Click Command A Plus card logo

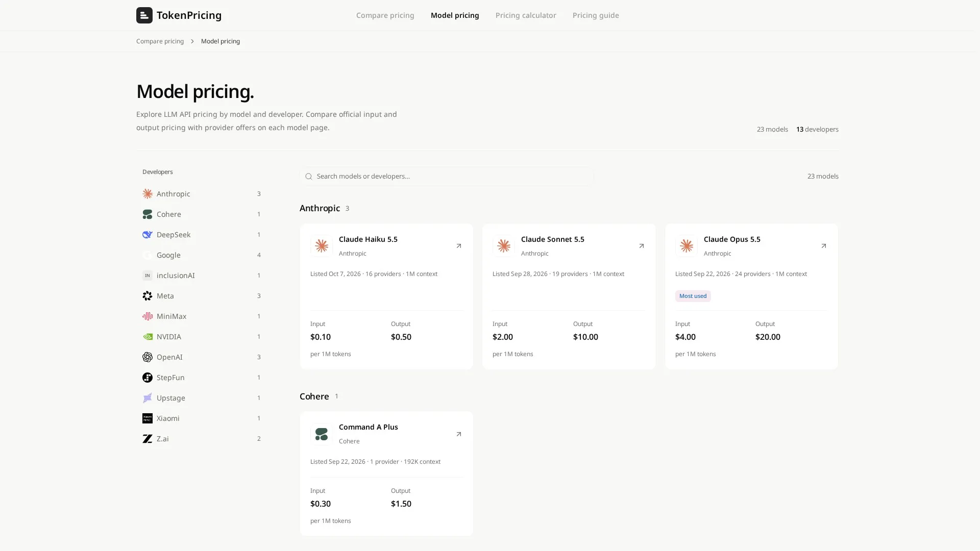pos(322,434)
